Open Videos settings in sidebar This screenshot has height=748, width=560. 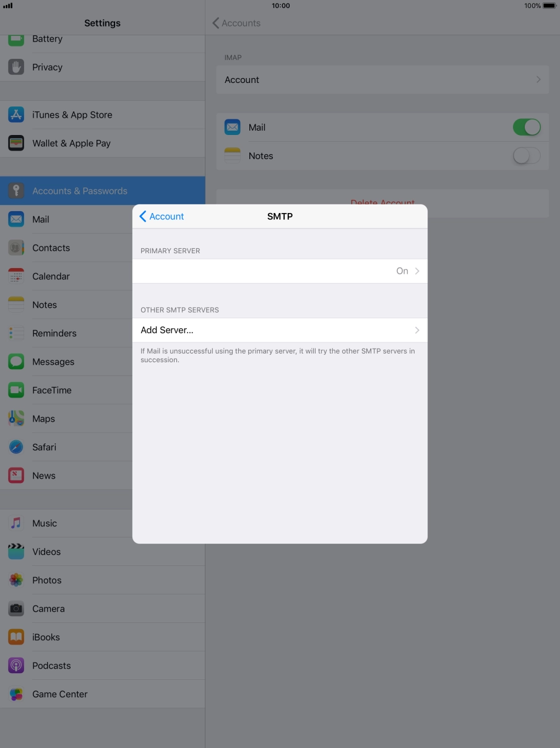pos(46,552)
